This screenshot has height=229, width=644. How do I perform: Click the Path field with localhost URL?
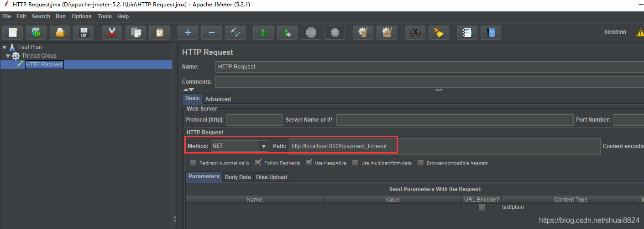point(445,146)
